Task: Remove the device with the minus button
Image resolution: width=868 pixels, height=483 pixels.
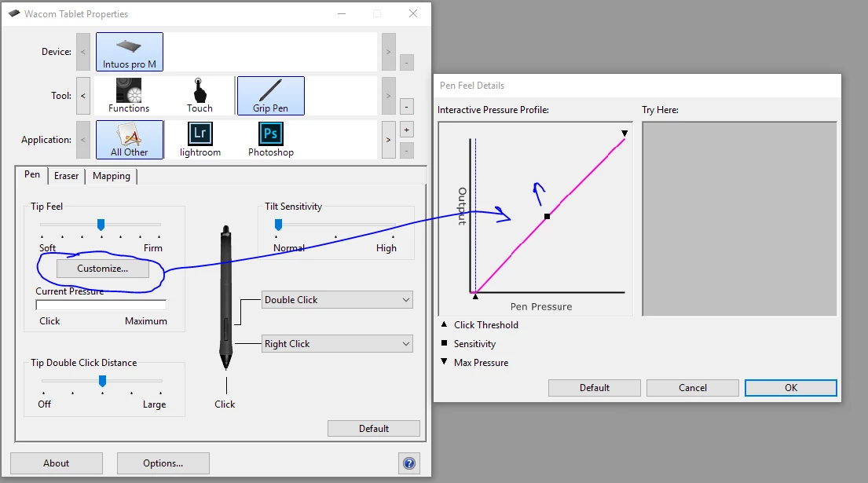Action: pos(406,63)
